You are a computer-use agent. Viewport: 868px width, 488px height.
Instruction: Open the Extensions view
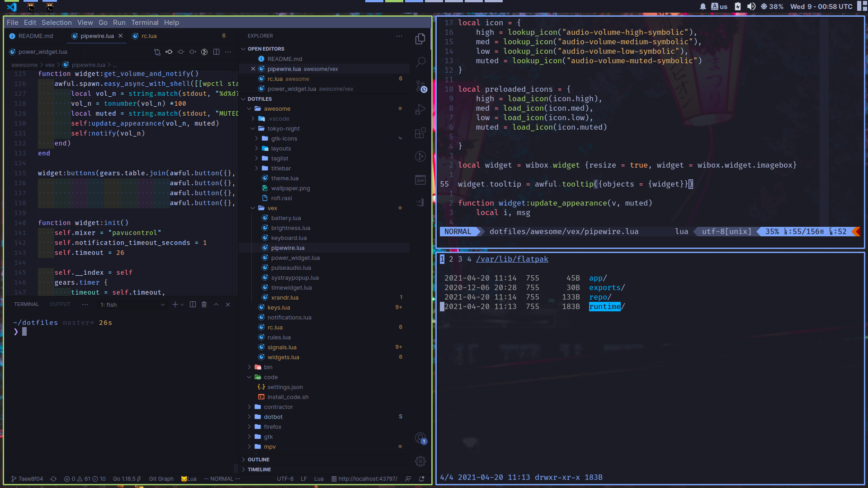point(420,133)
